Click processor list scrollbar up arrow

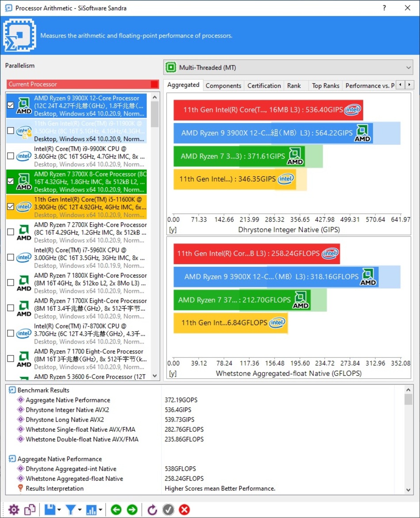[154, 97]
